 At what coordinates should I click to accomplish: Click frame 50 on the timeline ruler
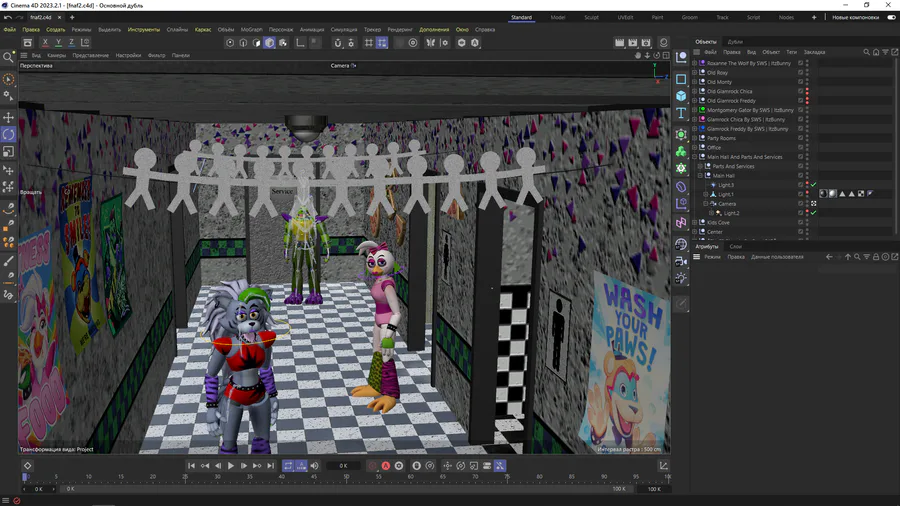[x=346, y=476]
